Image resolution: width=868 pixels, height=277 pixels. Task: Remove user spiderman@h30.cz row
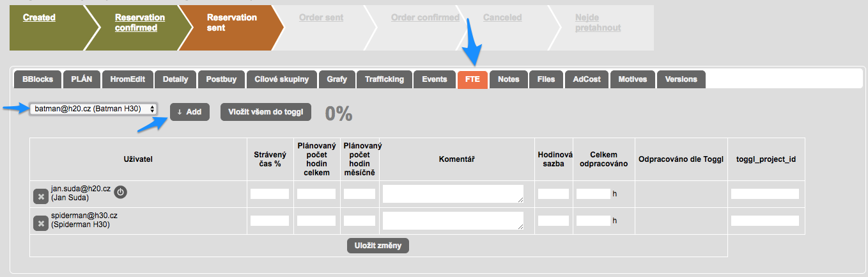point(40,223)
